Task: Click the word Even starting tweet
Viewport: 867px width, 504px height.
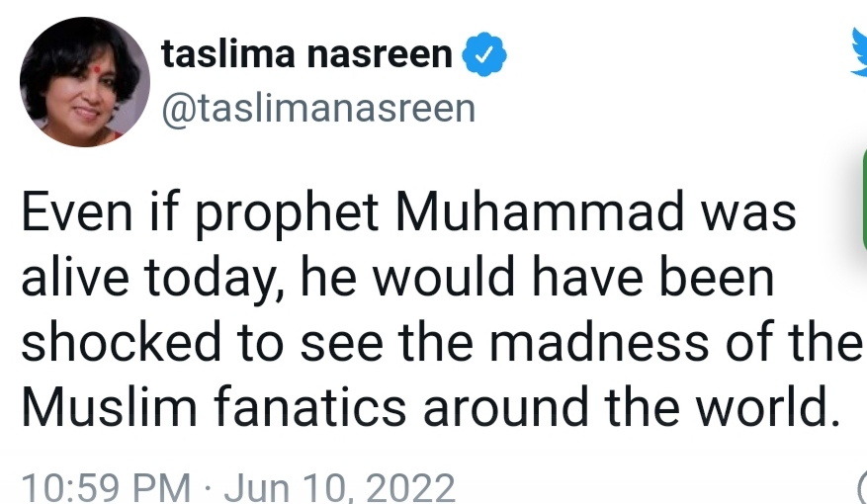Action: tap(77, 212)
